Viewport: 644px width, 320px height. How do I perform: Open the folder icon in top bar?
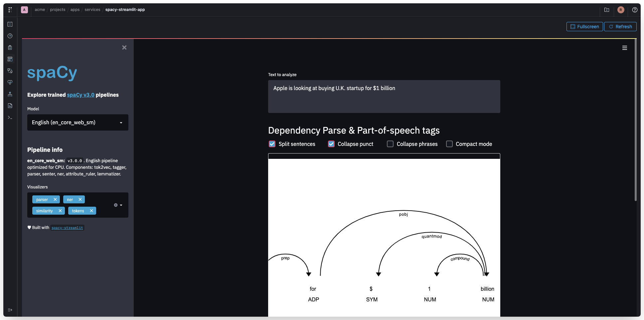pyautogui.click(x=607, y=10)
